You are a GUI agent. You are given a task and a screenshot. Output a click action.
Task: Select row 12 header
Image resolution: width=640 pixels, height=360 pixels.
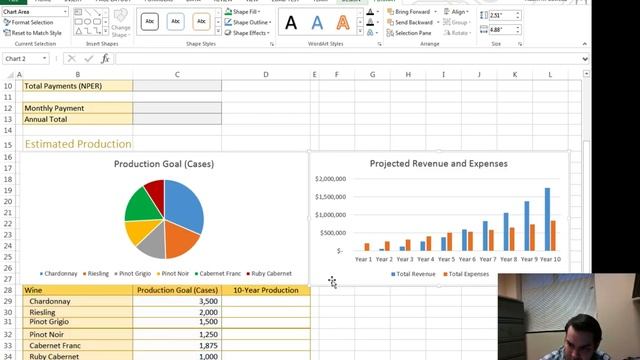(x=8, y=108)
